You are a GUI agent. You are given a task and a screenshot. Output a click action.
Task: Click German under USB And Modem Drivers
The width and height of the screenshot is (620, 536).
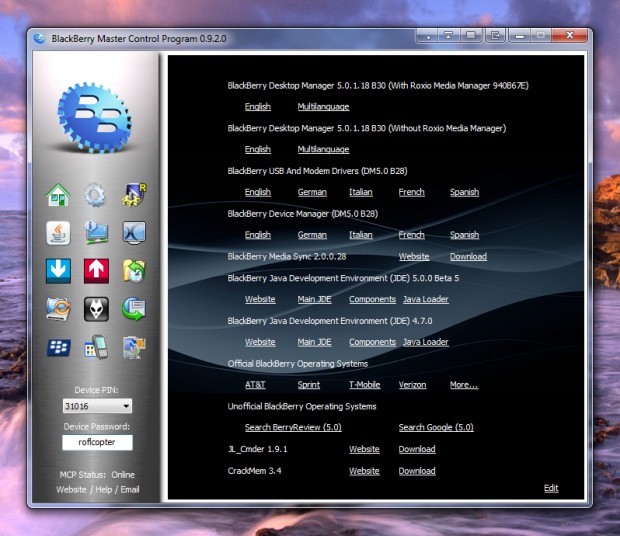[x=312, y=192]
